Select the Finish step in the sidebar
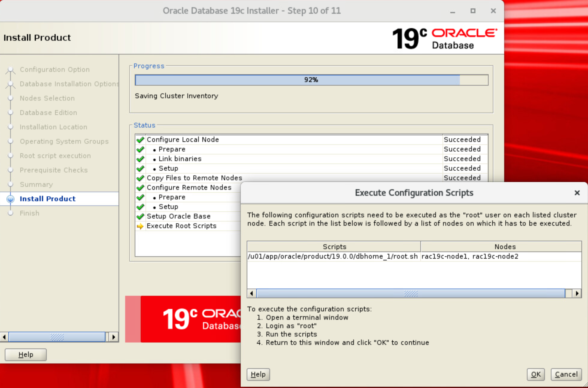Viewport: 588px width, 388px height. pyautogui.click(x=29, y=213)
